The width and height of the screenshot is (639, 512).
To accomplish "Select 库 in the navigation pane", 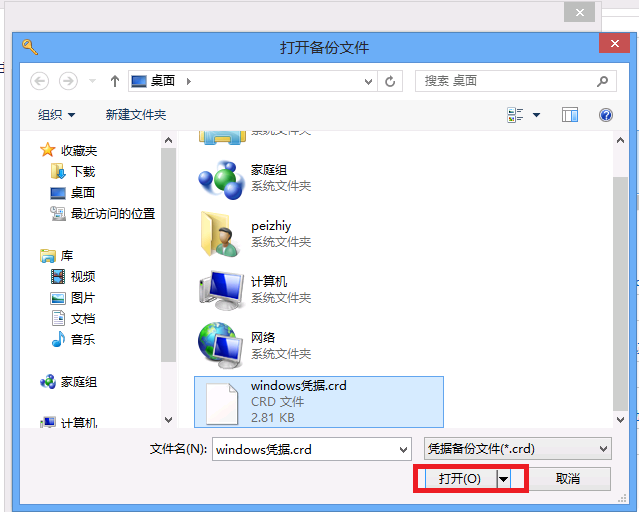I will click(66, 256).
